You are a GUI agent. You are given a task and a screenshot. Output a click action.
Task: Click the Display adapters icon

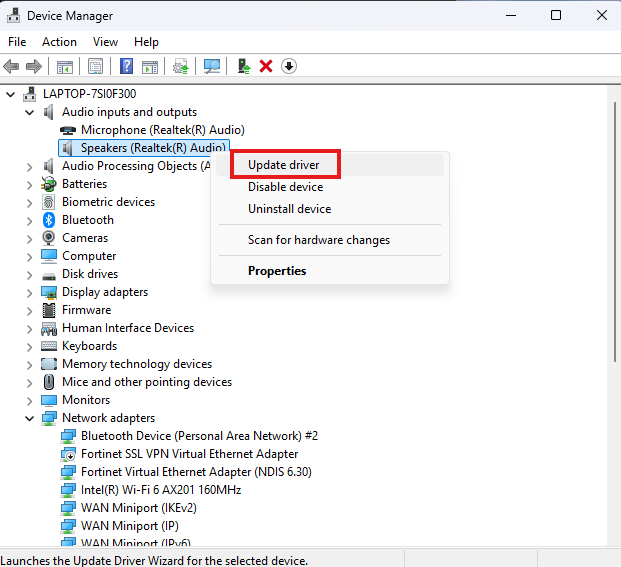(49, 292)
